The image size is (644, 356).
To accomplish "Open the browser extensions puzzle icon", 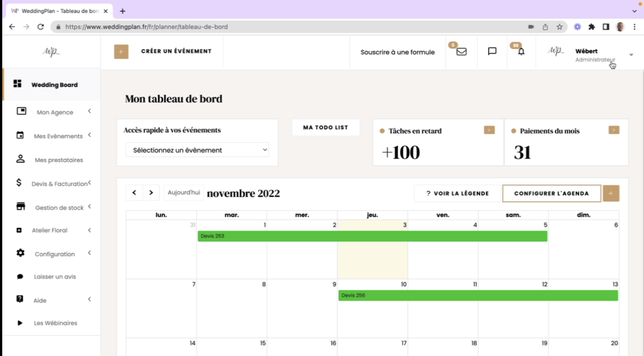I will click(x=591, y=27).
